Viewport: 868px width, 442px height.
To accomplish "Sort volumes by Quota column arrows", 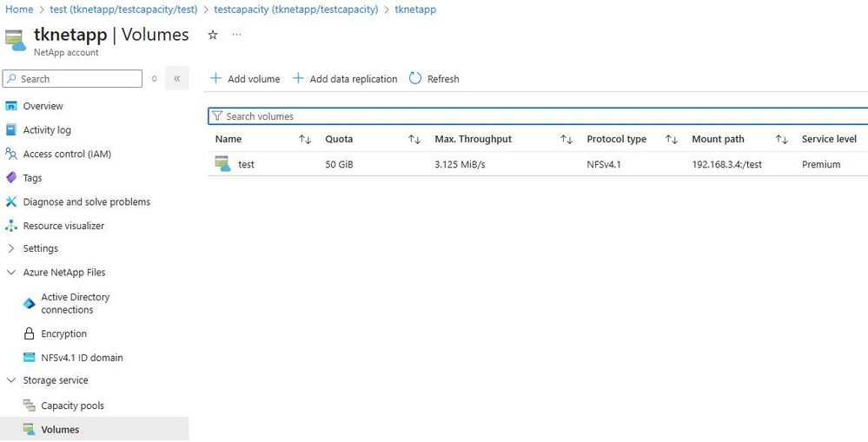I will tap(414, 140).
